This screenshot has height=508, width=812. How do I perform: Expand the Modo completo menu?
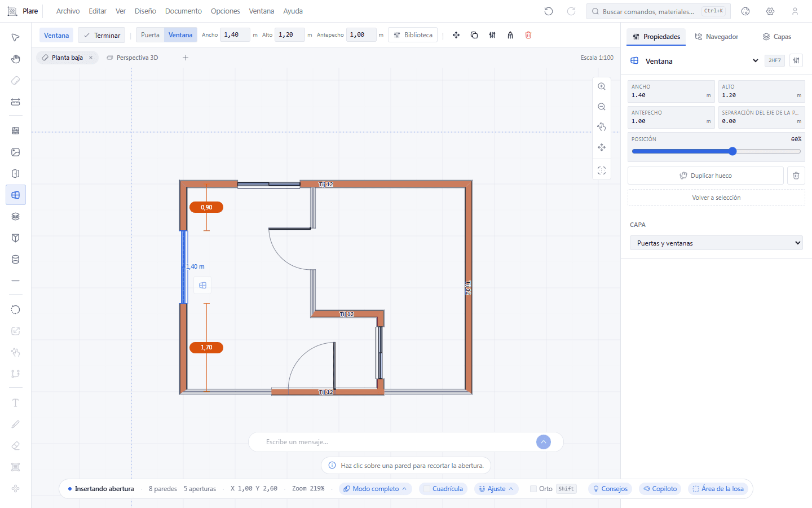376,489
